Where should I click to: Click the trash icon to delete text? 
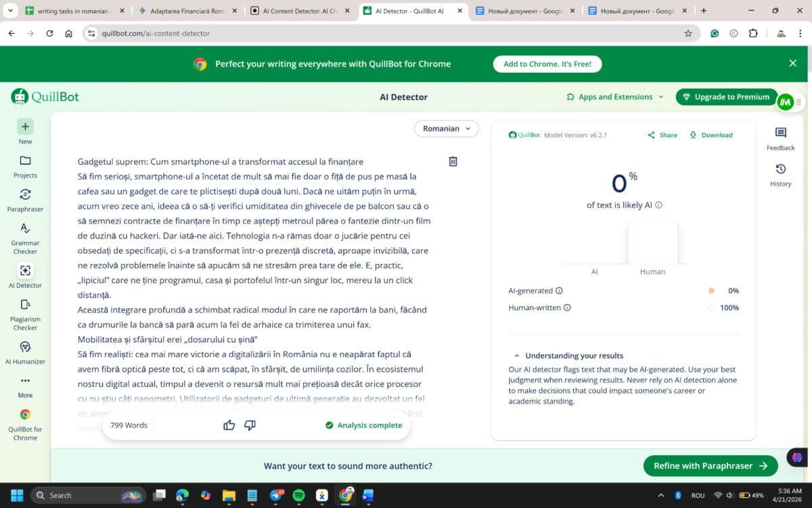coord(453,161)
